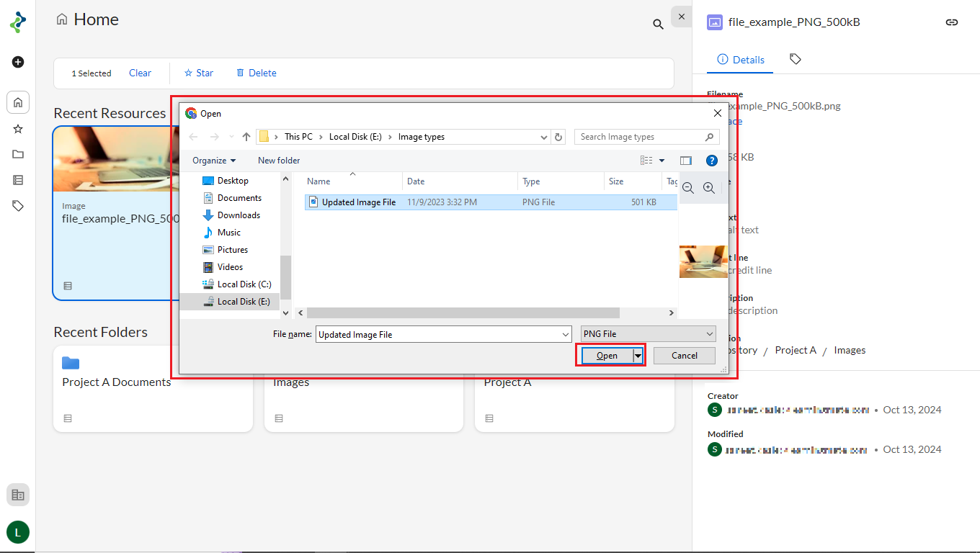
Task: Click the Open button in dialog
Action: tap(606, 356)
